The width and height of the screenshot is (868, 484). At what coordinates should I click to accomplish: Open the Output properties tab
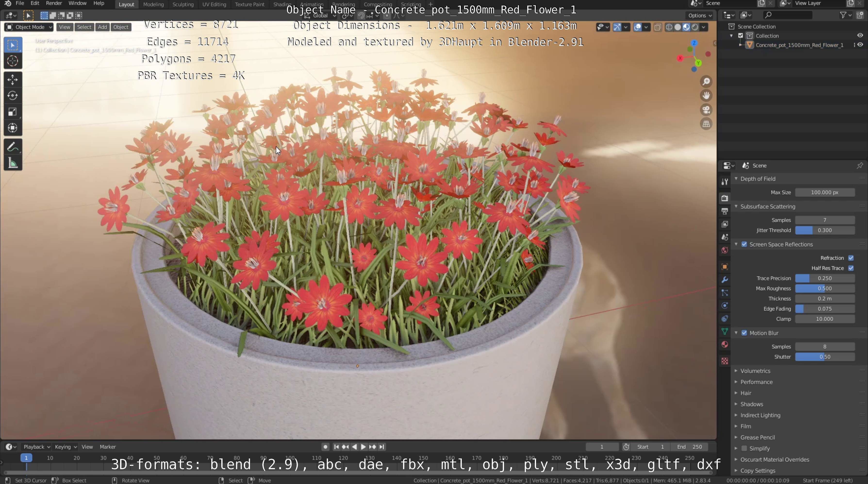725,211
